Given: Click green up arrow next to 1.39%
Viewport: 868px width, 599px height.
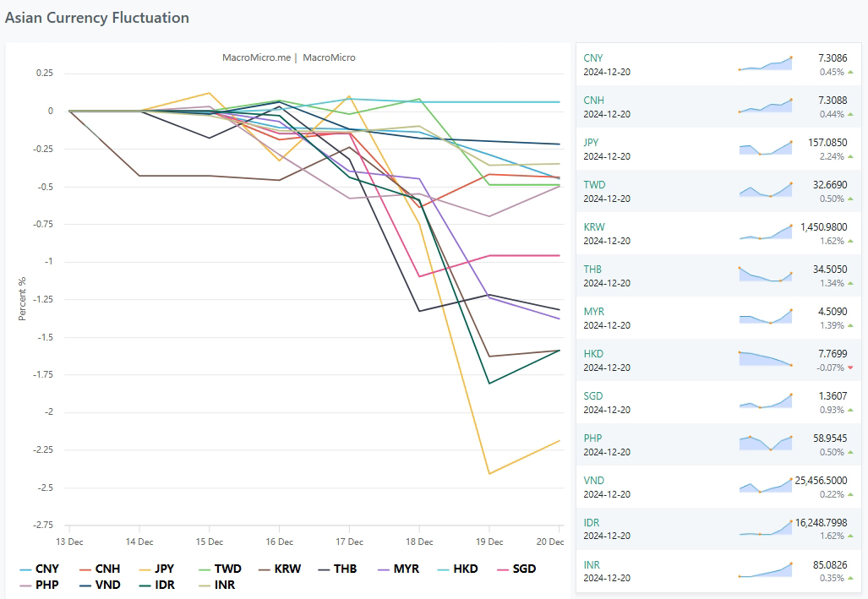Looking at the screenshot, I should point(850,325).
